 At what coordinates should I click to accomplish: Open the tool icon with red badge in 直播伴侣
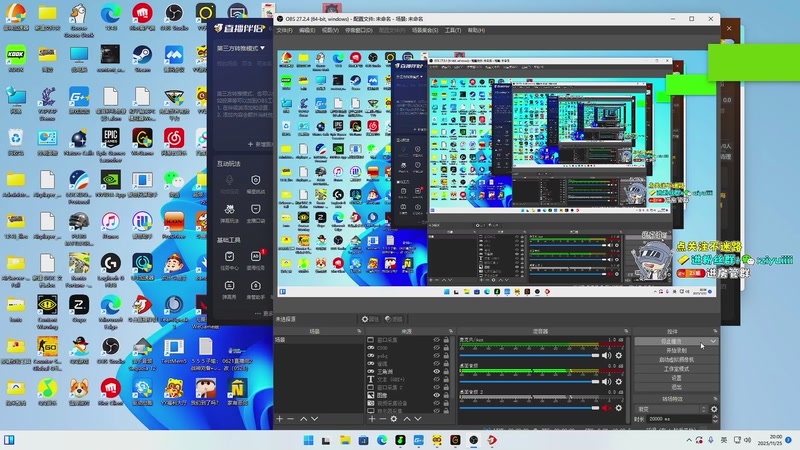(x=256, y=261)
